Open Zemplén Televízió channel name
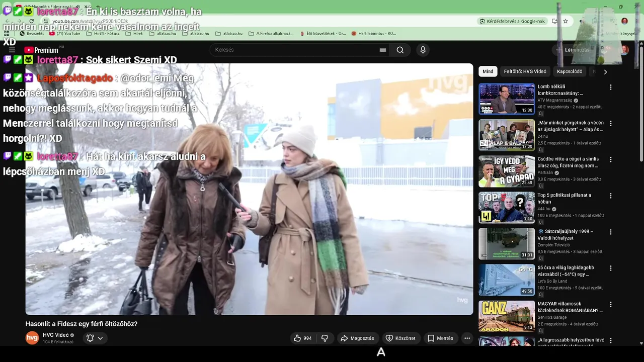 [554, 245]
